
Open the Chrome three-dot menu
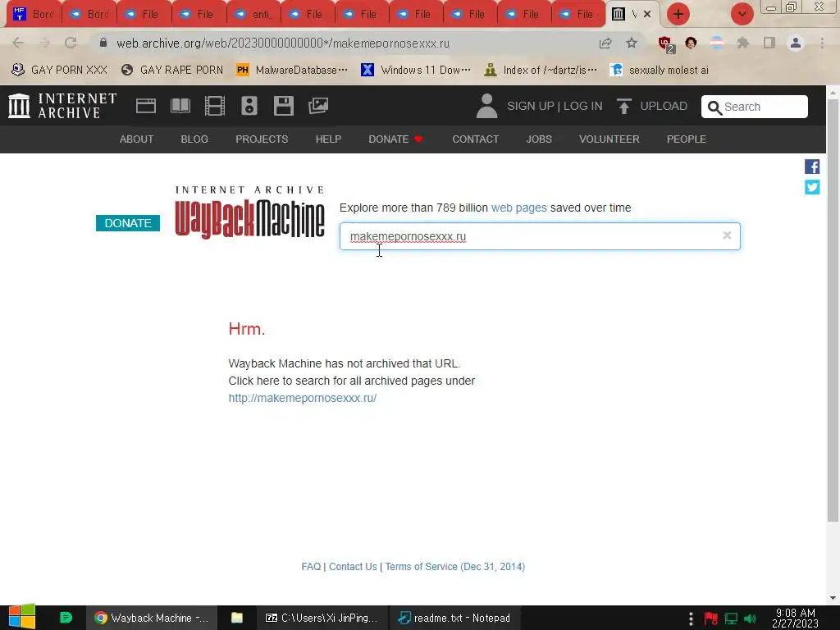pyautogui.click(x=822, y=43)
